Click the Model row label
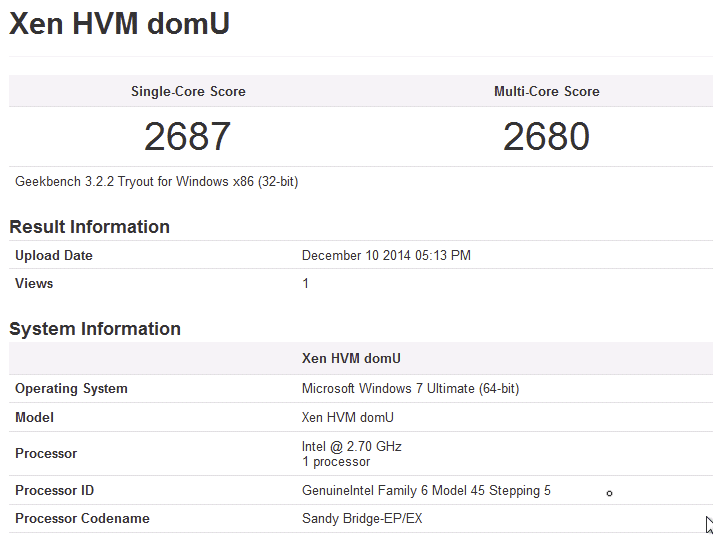The image size is (713, 535). pyautogui.click(x=35, y=417)
